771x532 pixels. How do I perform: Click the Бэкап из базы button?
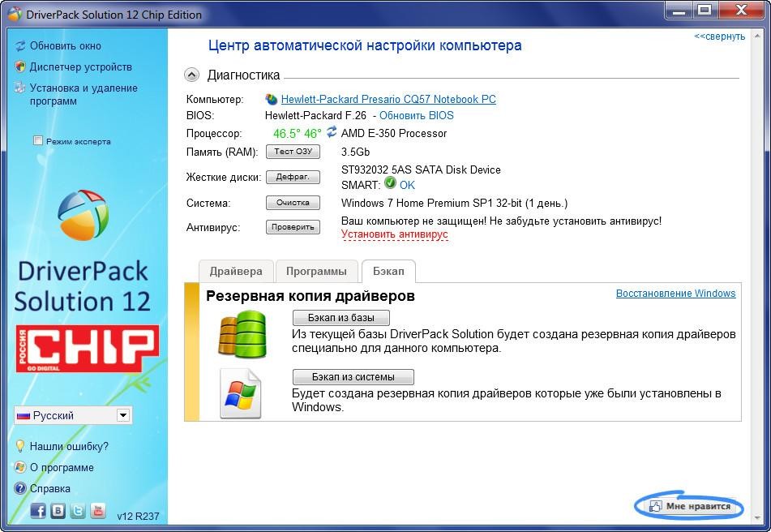click(341, 318)
